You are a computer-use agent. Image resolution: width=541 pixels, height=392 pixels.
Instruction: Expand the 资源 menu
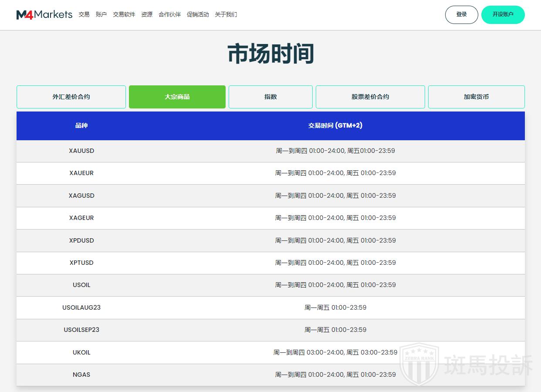147,14
